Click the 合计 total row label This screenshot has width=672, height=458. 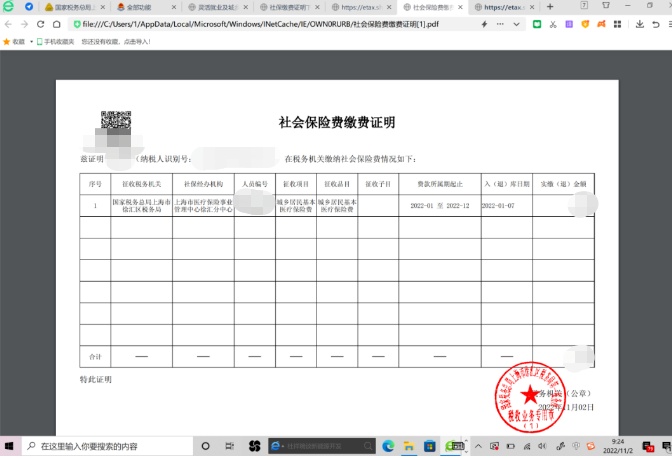(x=95, y=356)
